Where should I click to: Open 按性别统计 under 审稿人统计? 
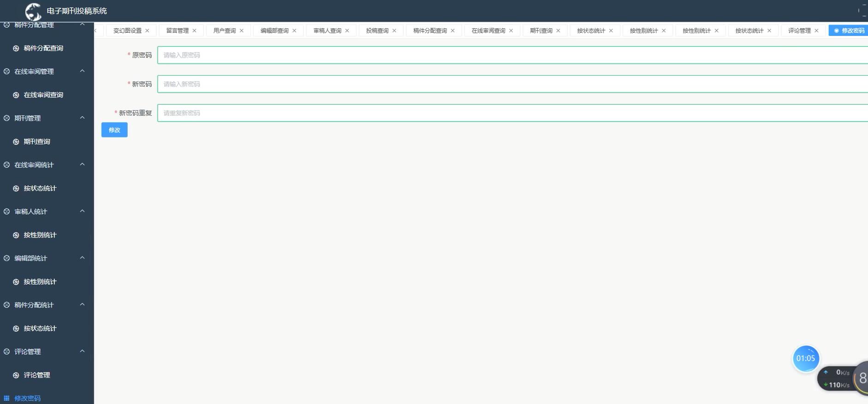point(40,235)
